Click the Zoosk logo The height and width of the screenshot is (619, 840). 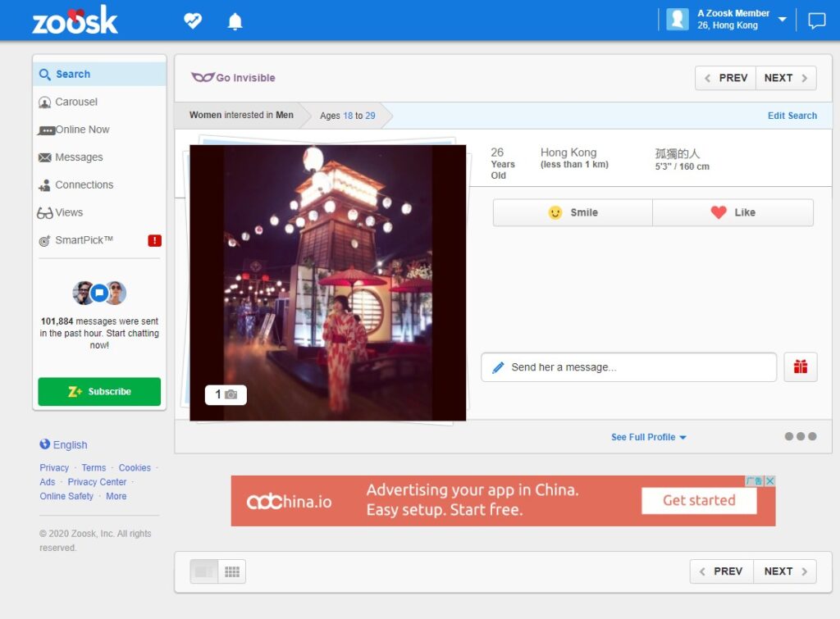[75, 20]
